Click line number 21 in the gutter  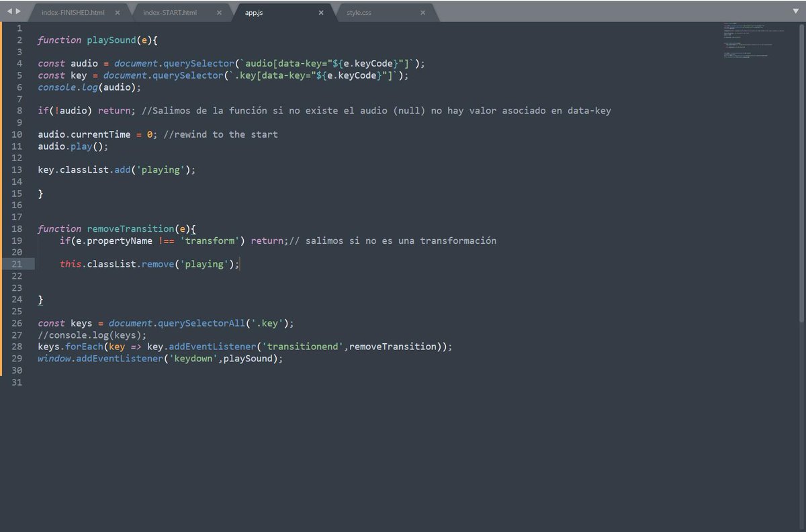(17, 264)
